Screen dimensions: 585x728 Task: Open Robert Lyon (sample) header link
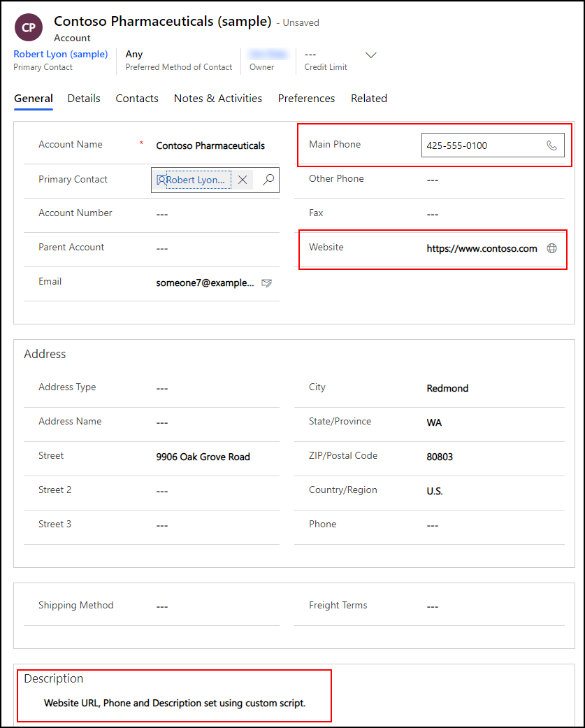61,54
